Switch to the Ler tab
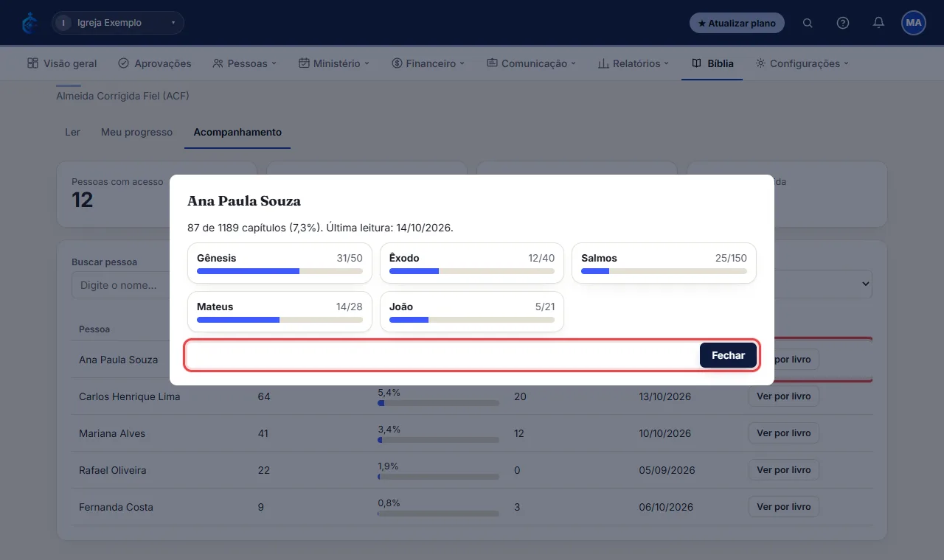The image size is (944, 560). coord(72,132)
